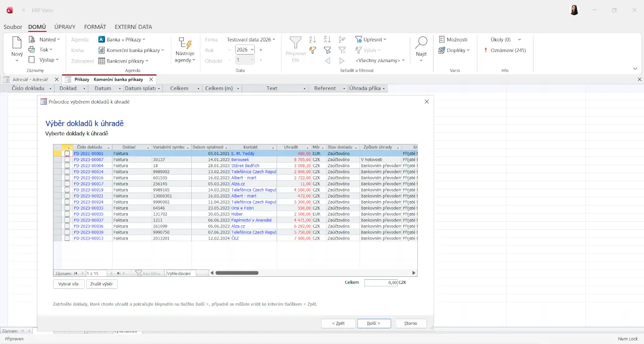
Task: Check the box for PD-2023-00007
Action: pos(67,160)
